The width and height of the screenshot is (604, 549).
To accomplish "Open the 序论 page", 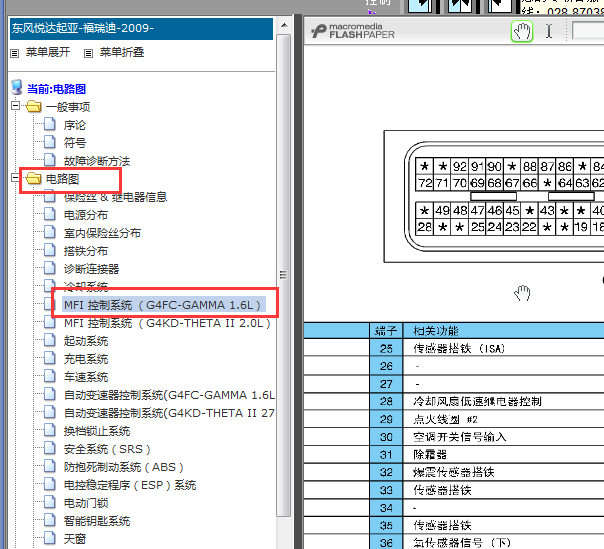I will pos(75,125).
